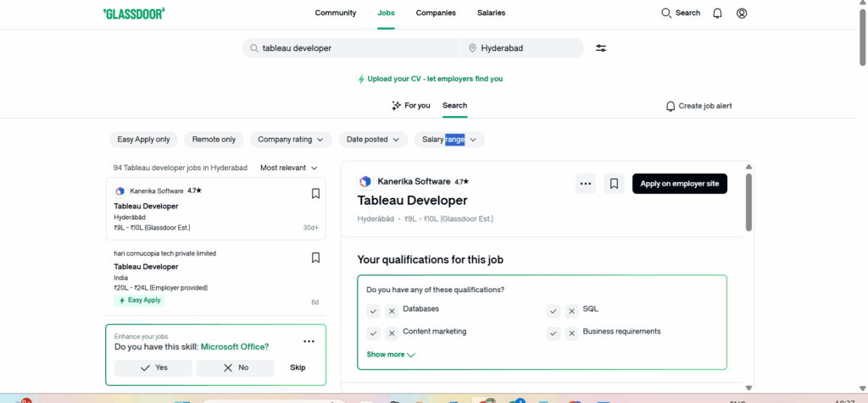Open the search filters slider icon
Viewport: 868px width, 403px height.
(601, 48)
